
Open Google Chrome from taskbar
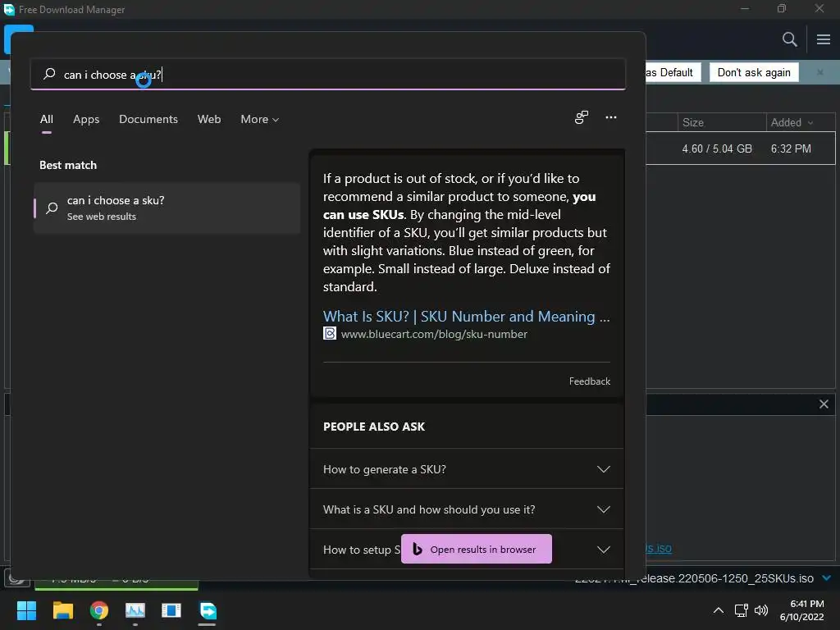click(99, 610)
